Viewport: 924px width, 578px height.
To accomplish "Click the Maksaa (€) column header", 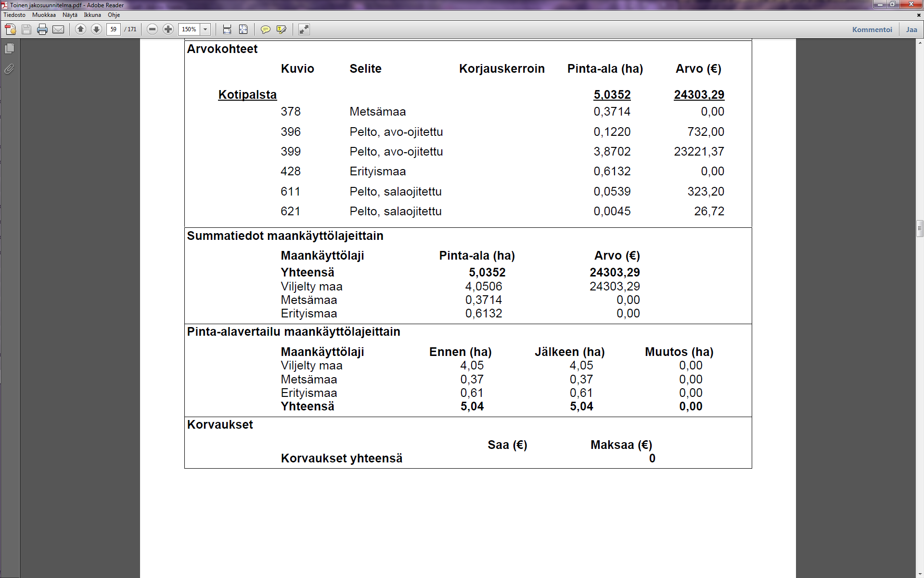I will pos(621,445).
